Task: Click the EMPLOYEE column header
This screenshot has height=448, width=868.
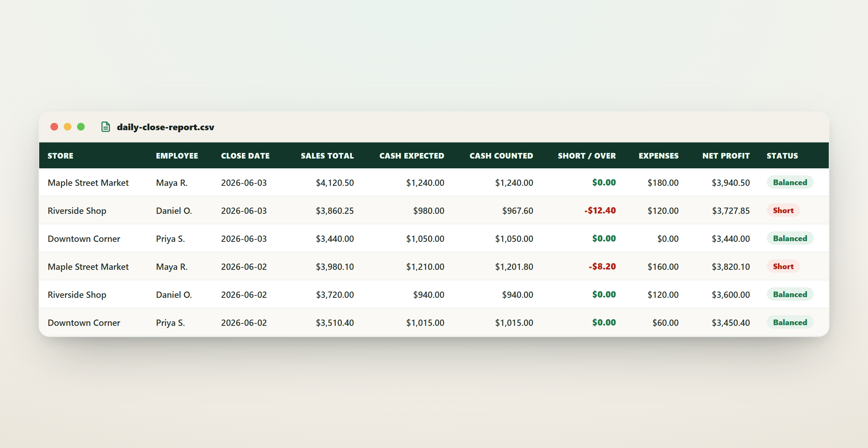Action: pos(177,156)
